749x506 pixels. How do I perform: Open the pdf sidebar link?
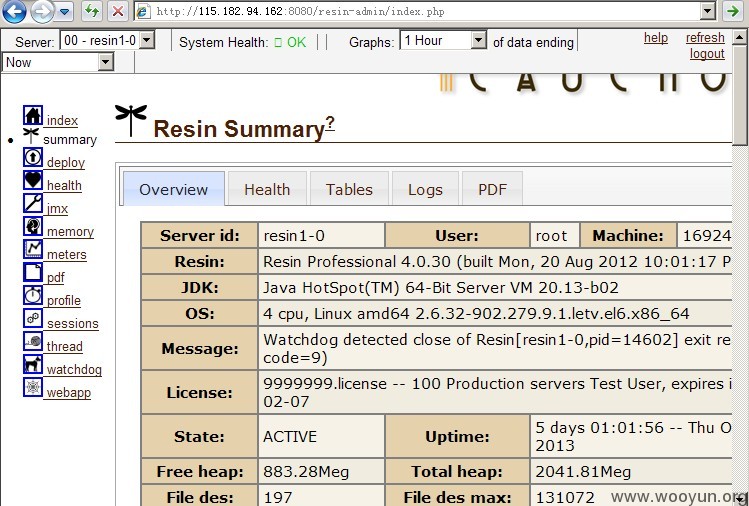[55, 278]
